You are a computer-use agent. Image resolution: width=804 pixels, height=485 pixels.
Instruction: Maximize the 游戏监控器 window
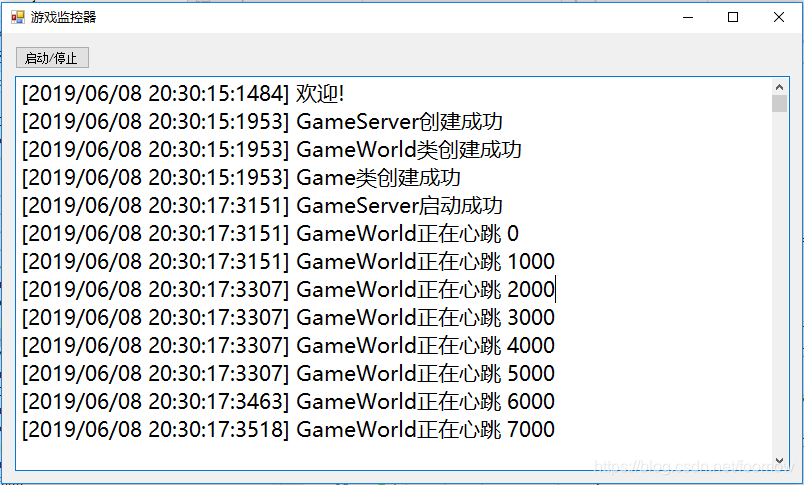click(733, 17)
